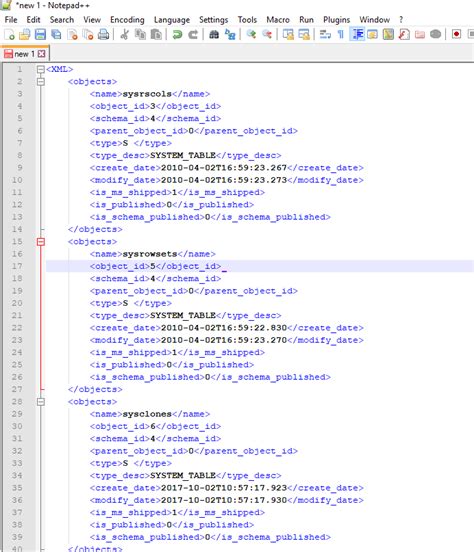Click the Print toolbar icon
Image resolution: width=474 pixels, height=552 pixels.
pyautogui.click(x=103, y=34)
